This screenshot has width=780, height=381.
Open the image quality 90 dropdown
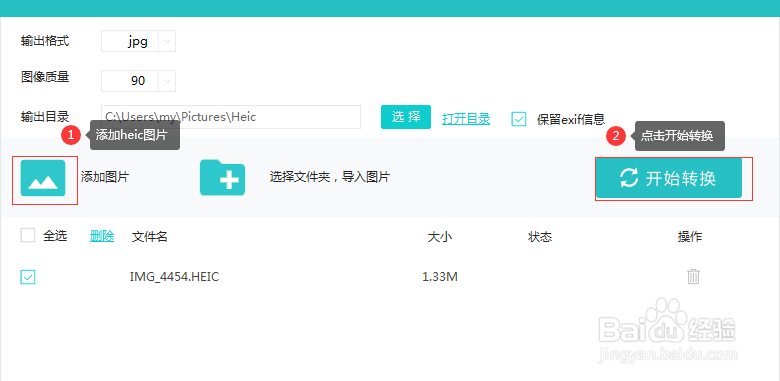tap(138, 81)
